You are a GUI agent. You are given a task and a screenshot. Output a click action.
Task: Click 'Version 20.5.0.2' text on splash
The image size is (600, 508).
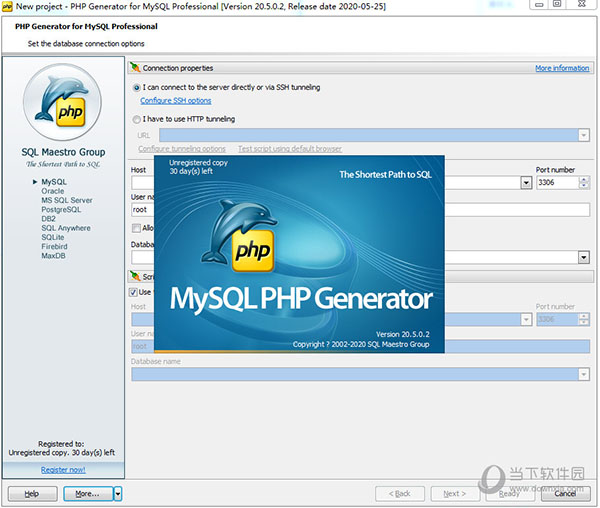[403, 334]
